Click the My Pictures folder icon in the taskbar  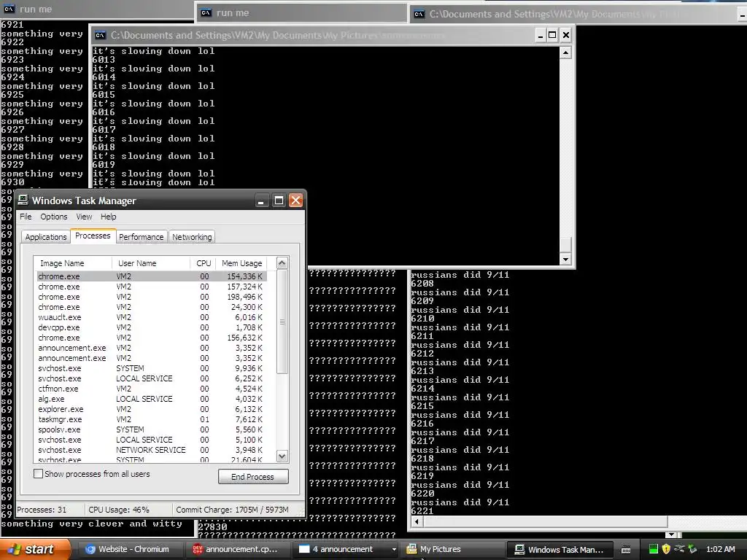pyautogui.click(x=411, y=549)
